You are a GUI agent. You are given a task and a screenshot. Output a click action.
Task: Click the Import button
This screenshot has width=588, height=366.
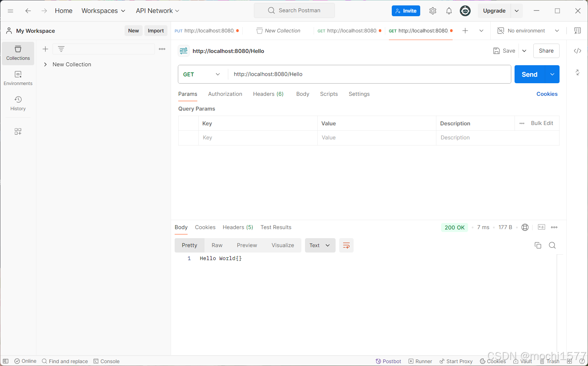(x=156, y=31)
